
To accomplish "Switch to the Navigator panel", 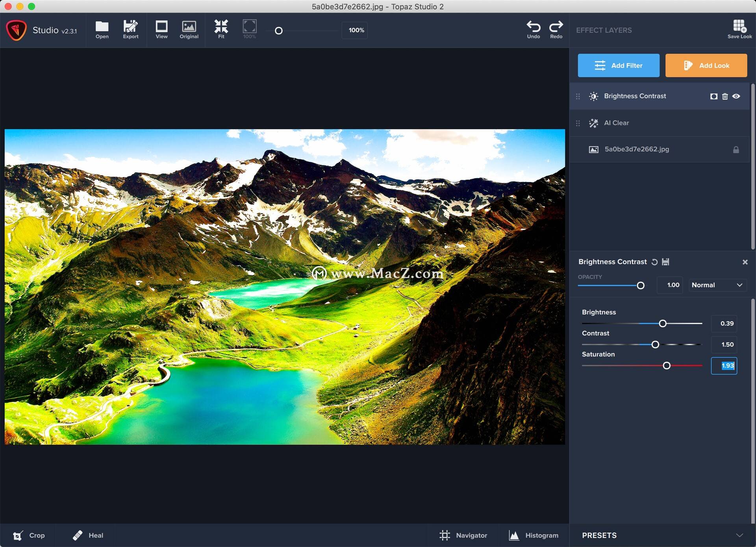I will [464, 535].
